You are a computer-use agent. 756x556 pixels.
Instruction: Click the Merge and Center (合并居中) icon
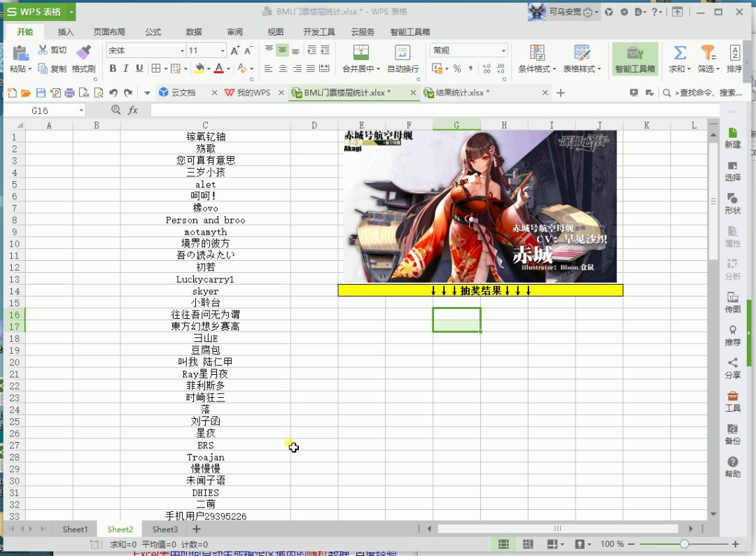360,52
